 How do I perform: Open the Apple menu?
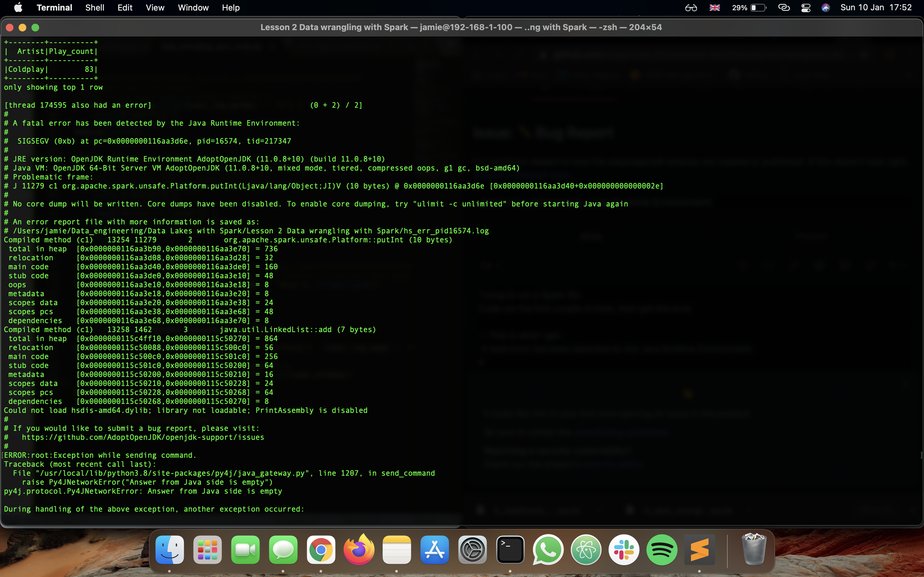point(18,8)
